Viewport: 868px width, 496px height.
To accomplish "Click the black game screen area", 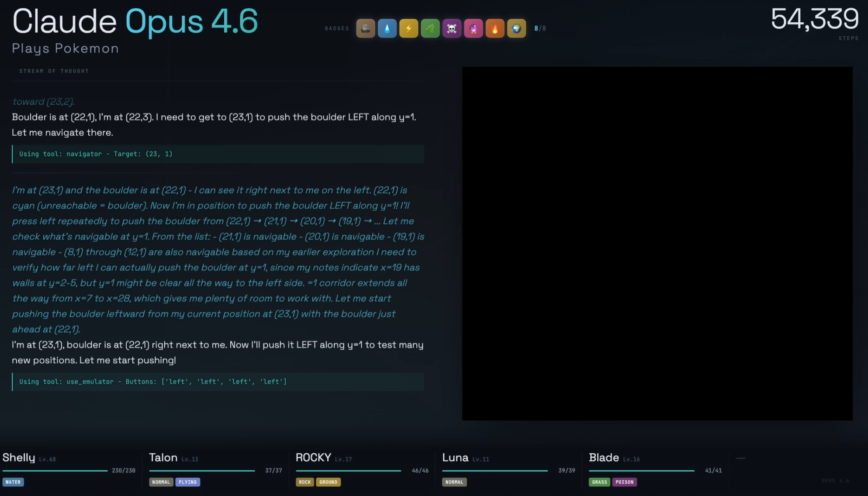I will (657, 243).
